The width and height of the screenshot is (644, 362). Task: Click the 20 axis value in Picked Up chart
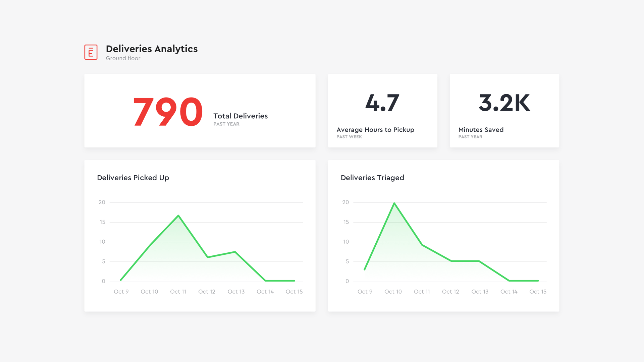(102, 202)
